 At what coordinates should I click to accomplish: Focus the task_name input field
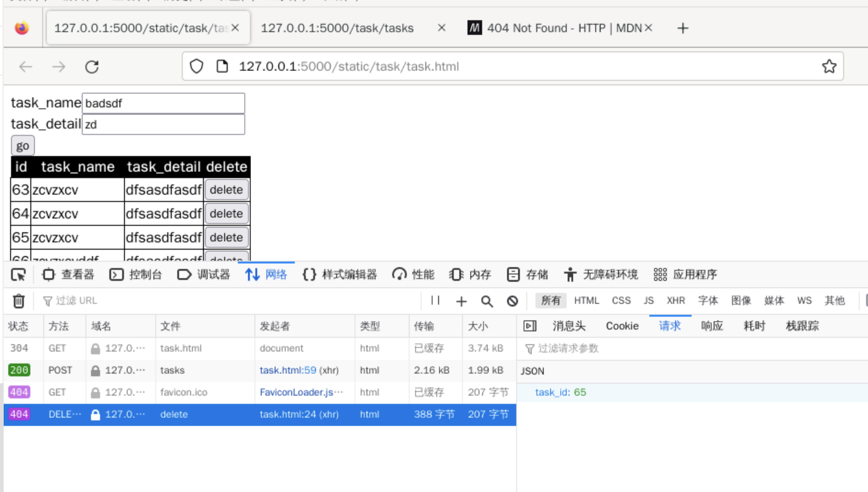click(x=163, y=103)
